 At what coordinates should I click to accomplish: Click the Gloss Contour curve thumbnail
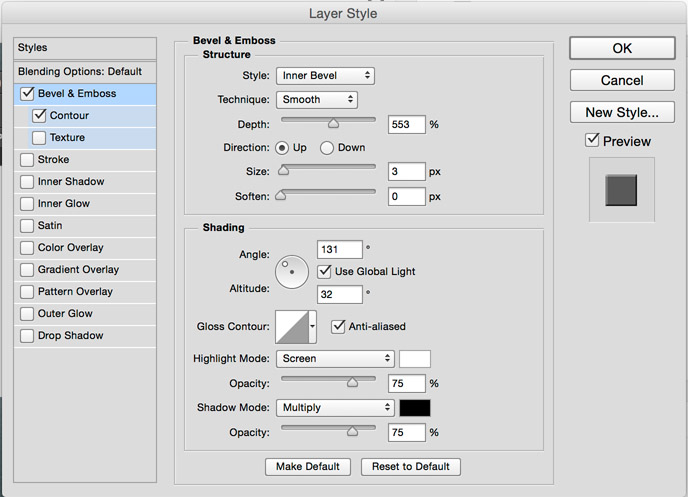(292, 327)
